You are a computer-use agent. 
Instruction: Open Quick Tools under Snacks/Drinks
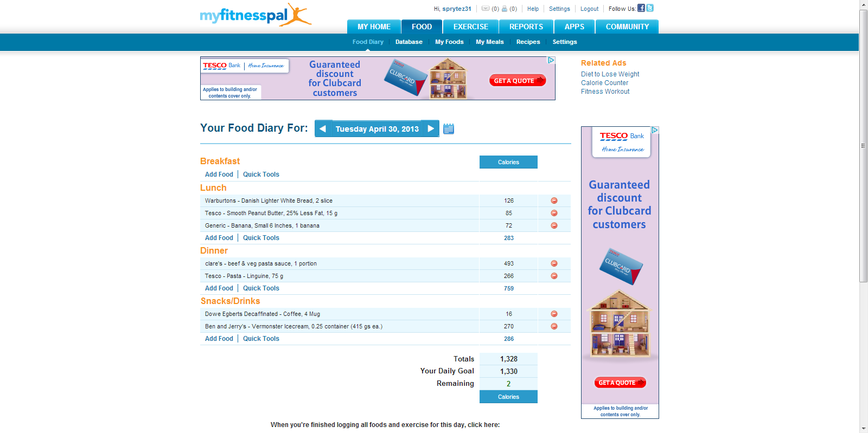(x=261, y=339)
